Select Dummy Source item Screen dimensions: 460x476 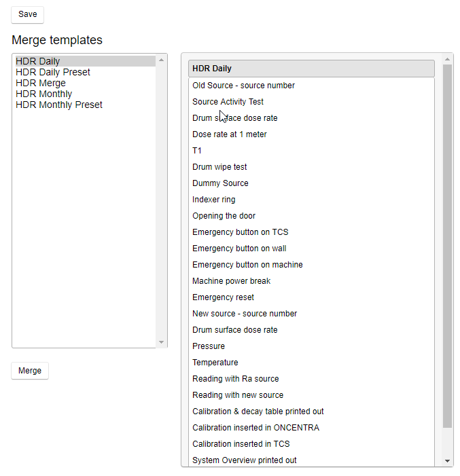[311, 183]
